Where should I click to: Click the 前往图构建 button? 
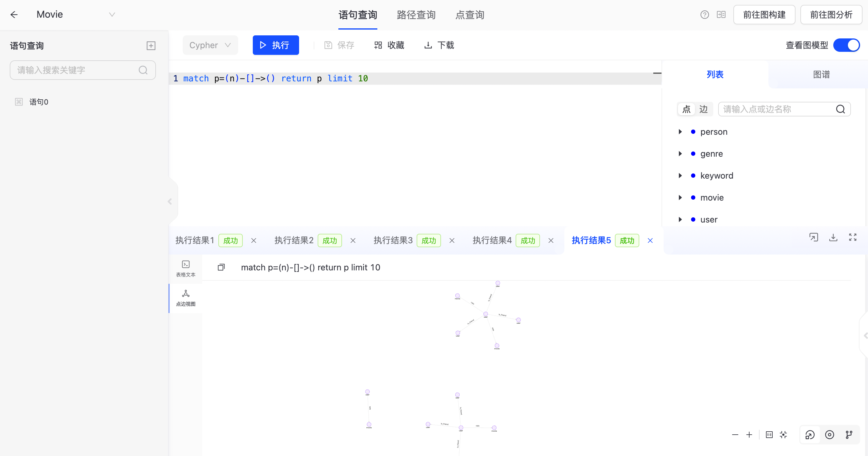coord(764,15)
